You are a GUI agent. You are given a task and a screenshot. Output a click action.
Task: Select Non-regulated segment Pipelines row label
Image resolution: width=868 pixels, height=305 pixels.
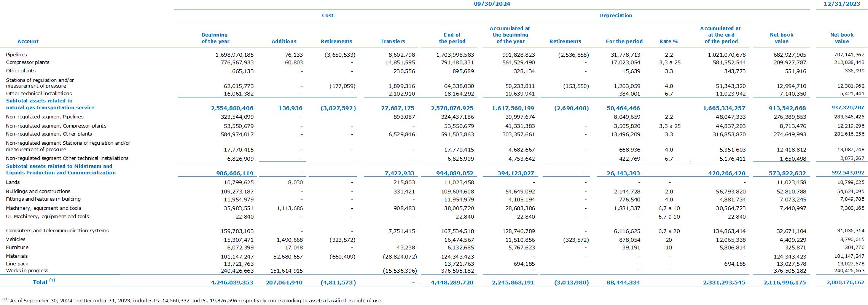(x=45, y=117)
